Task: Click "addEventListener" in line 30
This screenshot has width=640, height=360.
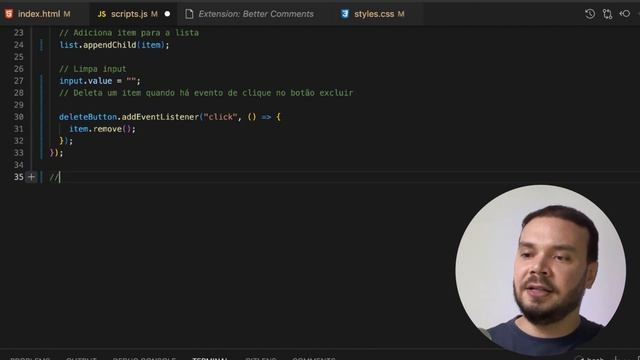Action: click(x=160, y=117)
